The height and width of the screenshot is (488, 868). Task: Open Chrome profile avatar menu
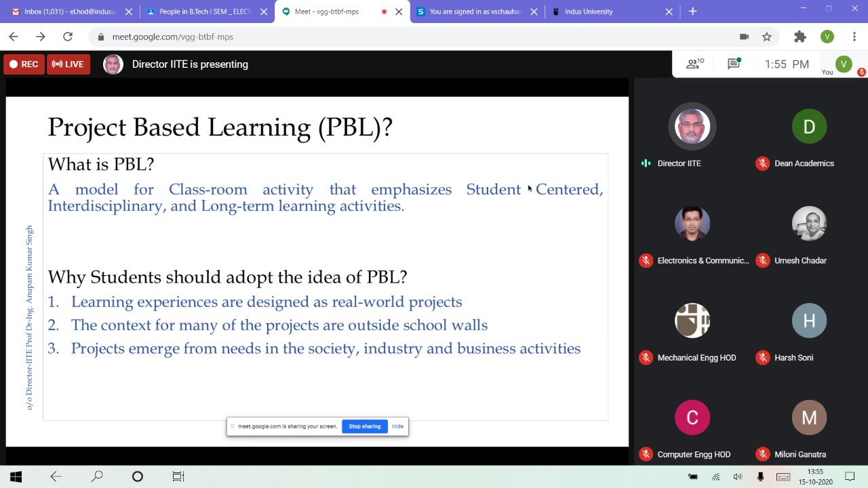[x=827, y=37]
